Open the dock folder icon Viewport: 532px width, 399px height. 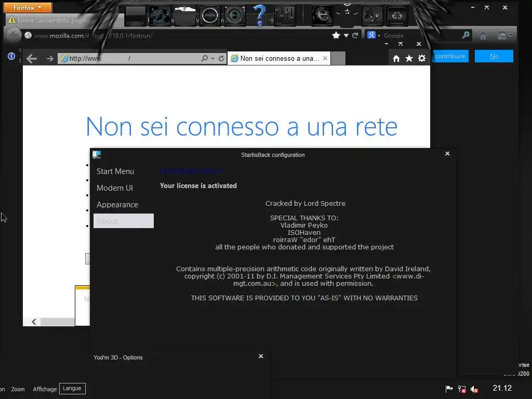[x=185, y=16]
